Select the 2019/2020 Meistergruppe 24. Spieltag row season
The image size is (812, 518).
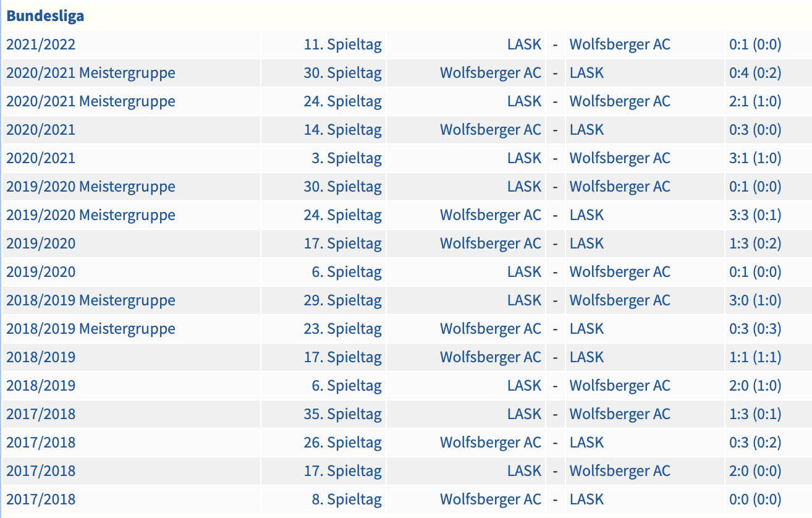91,215
